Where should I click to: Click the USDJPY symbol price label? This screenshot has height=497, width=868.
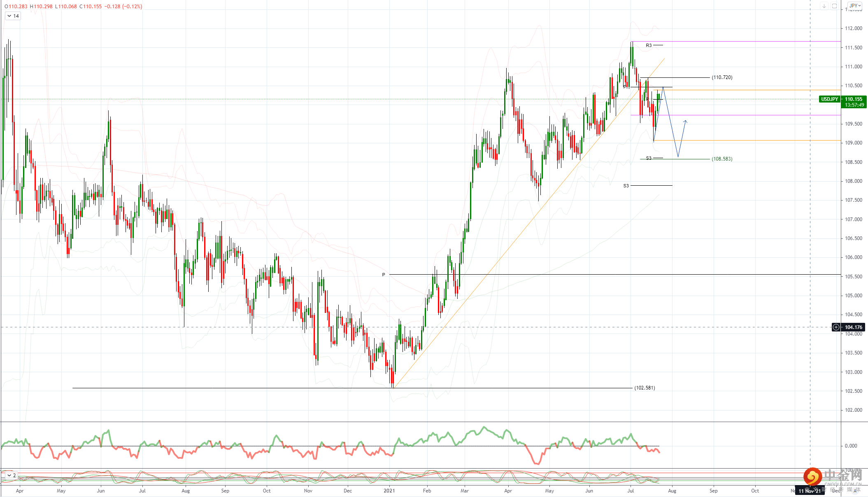pyautogui.click(x=829, y=99)
